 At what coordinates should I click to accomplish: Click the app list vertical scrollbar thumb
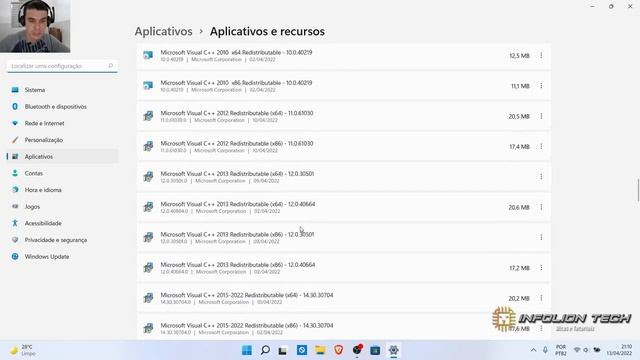[x=638, y=190]
